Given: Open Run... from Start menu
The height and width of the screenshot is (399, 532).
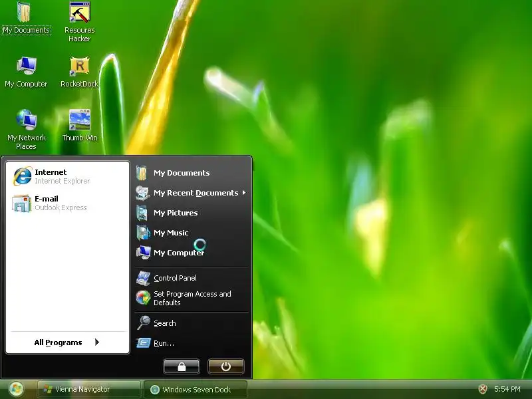Looking at the screenshot, I should click(192, 343).
